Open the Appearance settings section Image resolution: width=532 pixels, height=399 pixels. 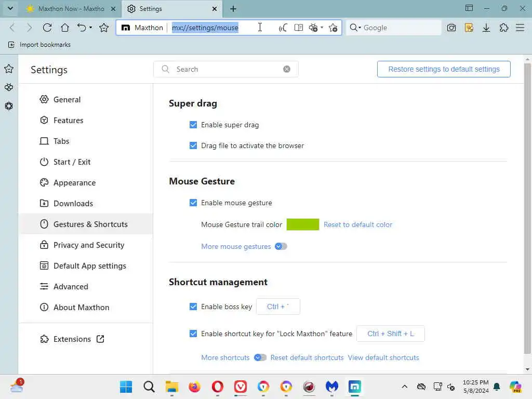pos(86,183)
